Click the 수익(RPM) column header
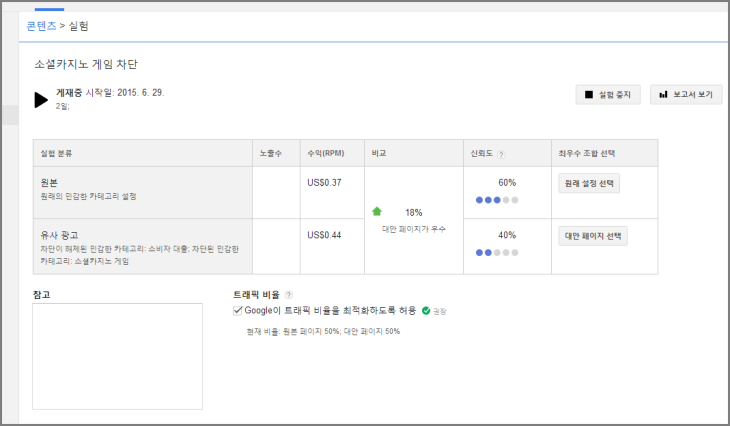Screen dimensions: 730x426 (327, 154)
